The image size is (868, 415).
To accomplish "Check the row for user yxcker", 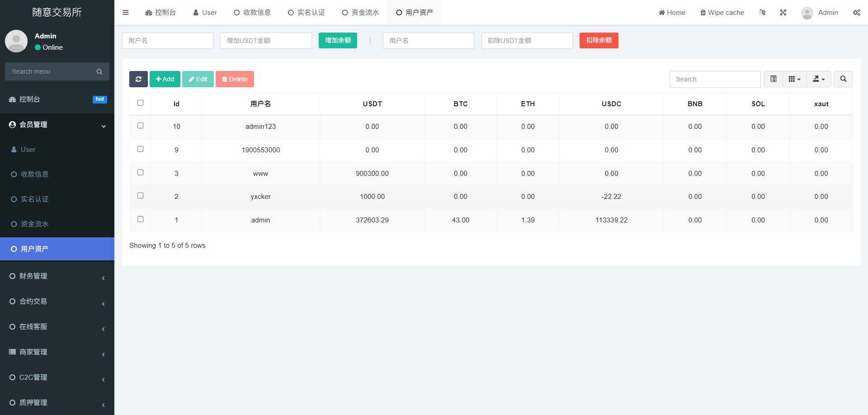I will [x=140, y=196].
